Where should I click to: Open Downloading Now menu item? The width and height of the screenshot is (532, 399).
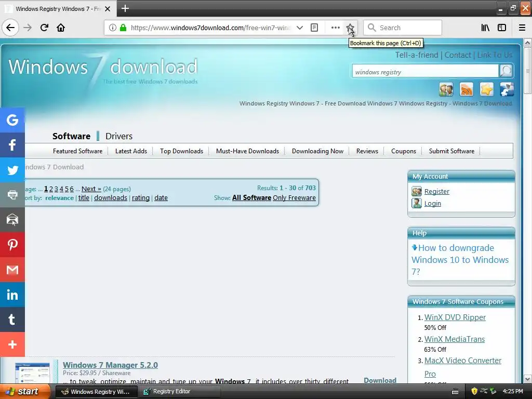click(317, 151)
